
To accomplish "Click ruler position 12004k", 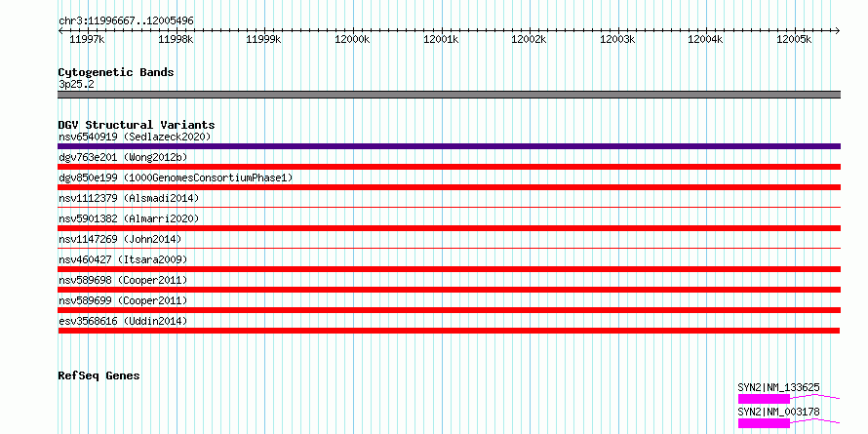I will click(x=706, y=40).
